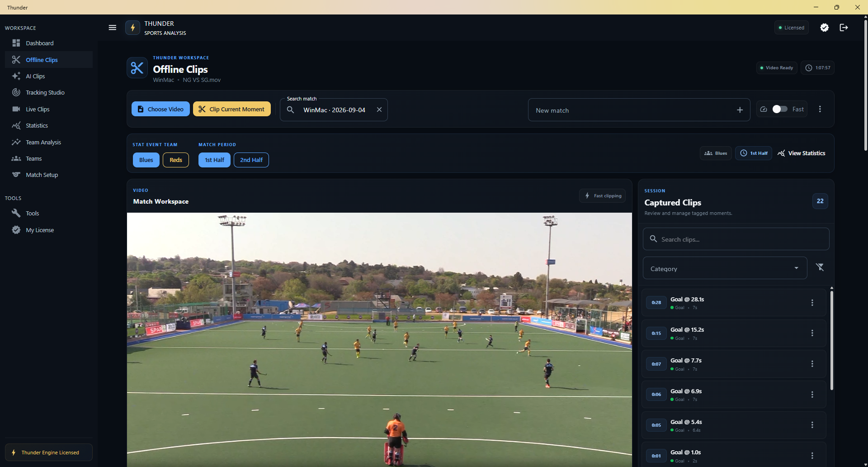Open Statistics in sidebar
Image resolution: width=868 pixels, height=467 pixels.
(49, 125)
